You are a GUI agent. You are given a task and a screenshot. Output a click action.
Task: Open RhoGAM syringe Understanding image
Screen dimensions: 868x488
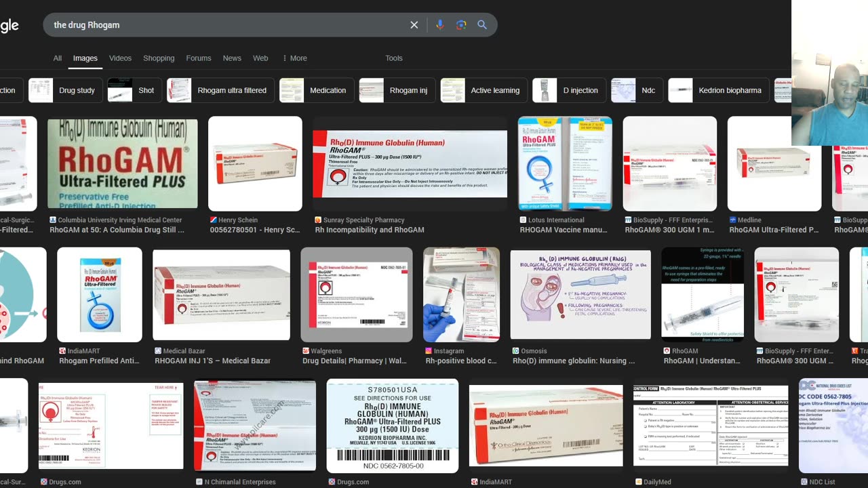pyautogui.click(x=703, y=295)
